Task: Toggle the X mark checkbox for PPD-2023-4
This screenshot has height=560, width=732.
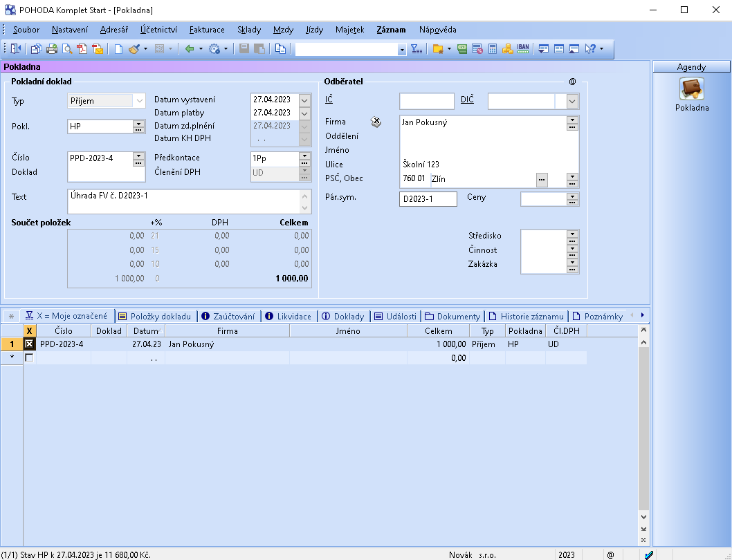Action: click(x=30, y=344)
